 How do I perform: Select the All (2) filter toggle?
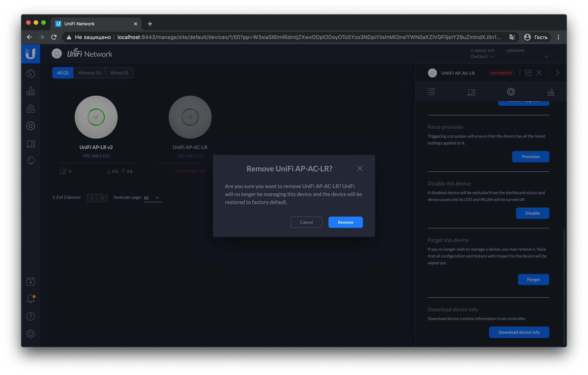(x=62, y=73)
